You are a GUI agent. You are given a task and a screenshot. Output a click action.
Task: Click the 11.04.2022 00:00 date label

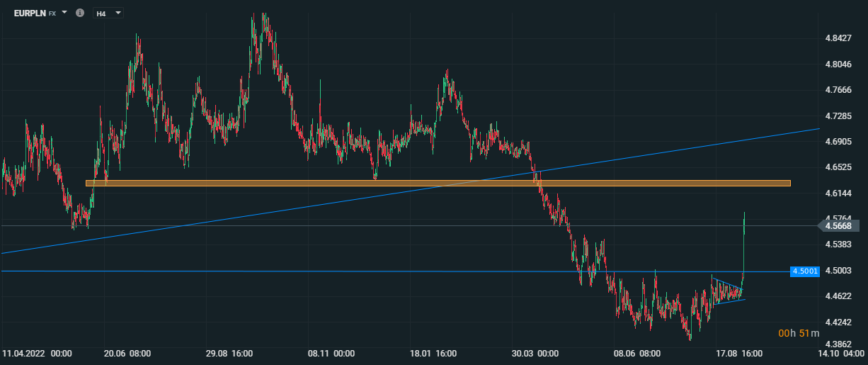point(36,353)
